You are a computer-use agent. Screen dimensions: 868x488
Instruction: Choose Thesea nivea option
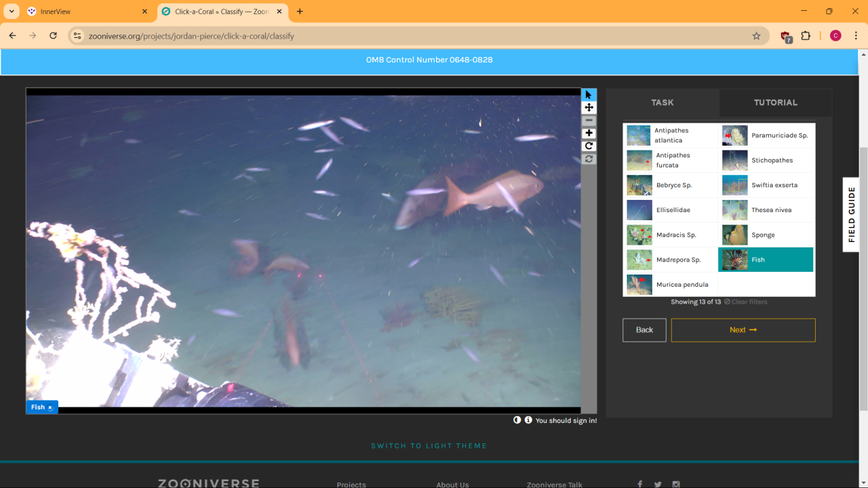766,210
